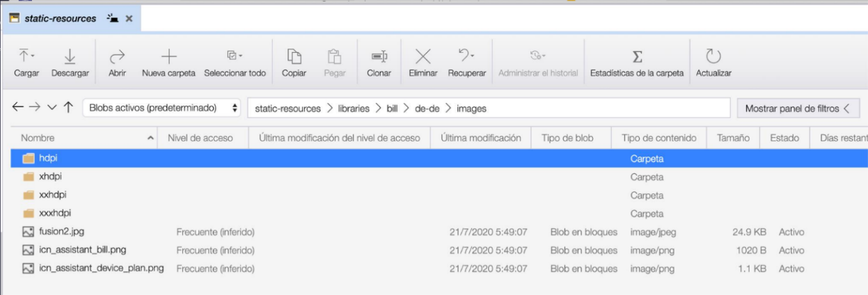This screenshot has width=868, height=295.
Task: Navigate up with the up arrow
Action: click(69, 108)
